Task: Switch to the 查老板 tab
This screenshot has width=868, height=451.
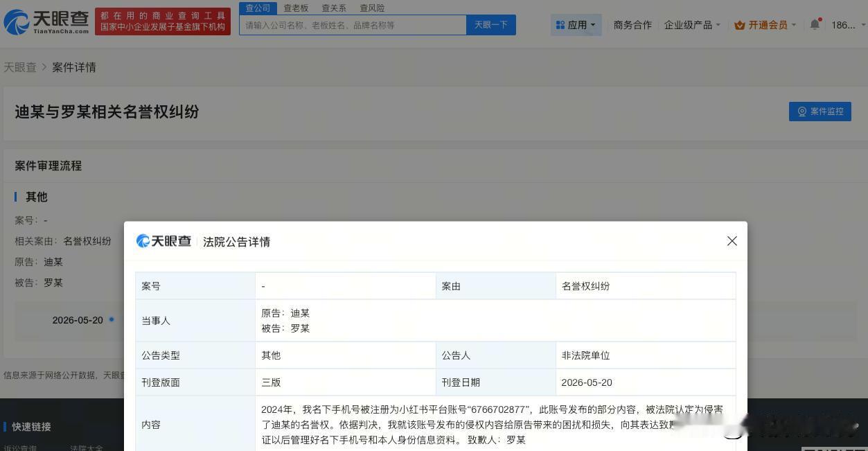Action: pos(296,8)
